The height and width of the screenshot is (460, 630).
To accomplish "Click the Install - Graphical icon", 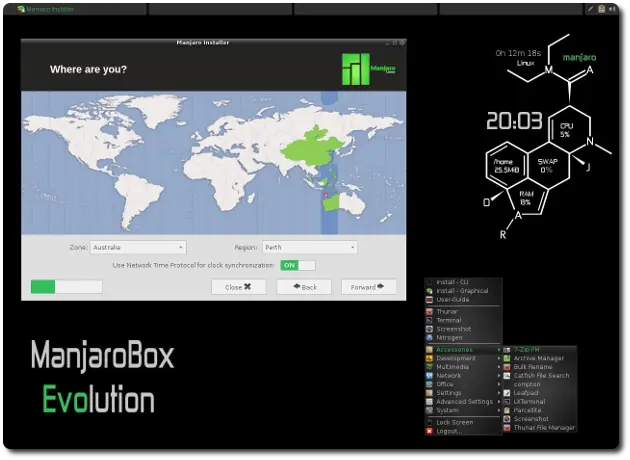I will click(x=430, y=291).
